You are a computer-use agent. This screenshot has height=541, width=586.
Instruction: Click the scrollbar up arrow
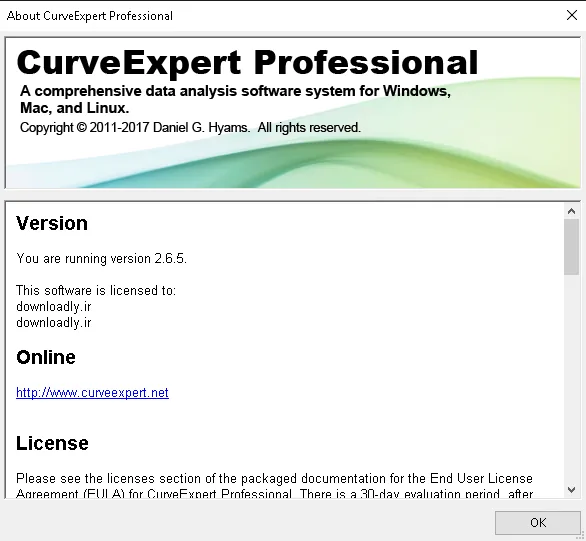[x=571, y=211]
